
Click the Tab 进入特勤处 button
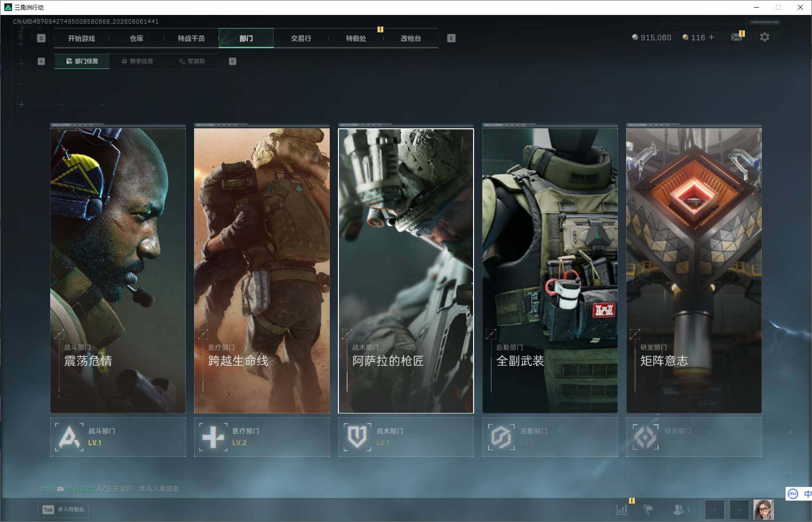pos(63,509)
